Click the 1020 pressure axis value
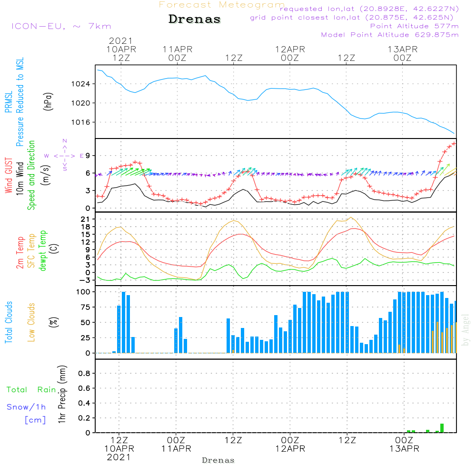The image size is (476, 476). click(80, 103)
